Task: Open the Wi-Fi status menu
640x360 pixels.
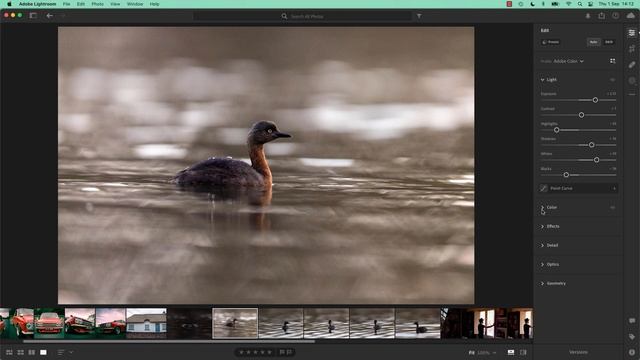Action: tap(568, 4)
